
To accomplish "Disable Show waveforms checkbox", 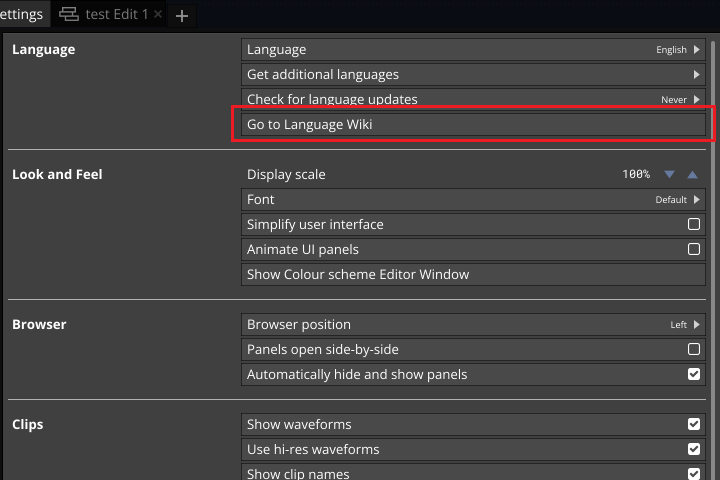I will coord(694,424).
